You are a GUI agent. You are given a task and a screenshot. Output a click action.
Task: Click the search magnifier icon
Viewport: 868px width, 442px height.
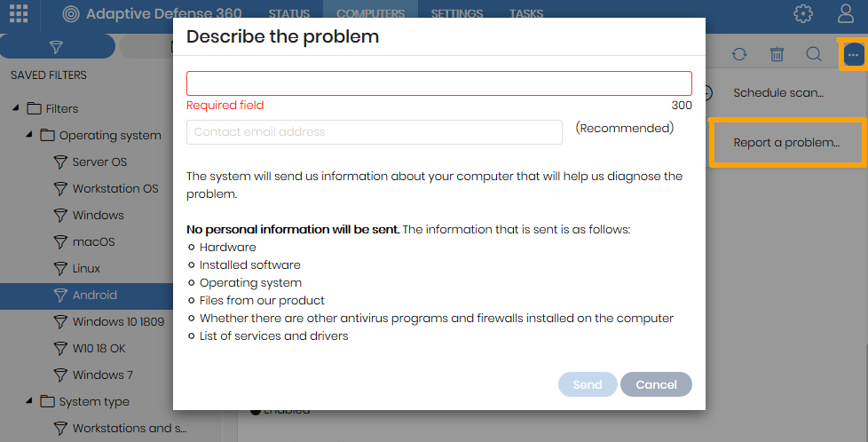click(x=814, y=54)
